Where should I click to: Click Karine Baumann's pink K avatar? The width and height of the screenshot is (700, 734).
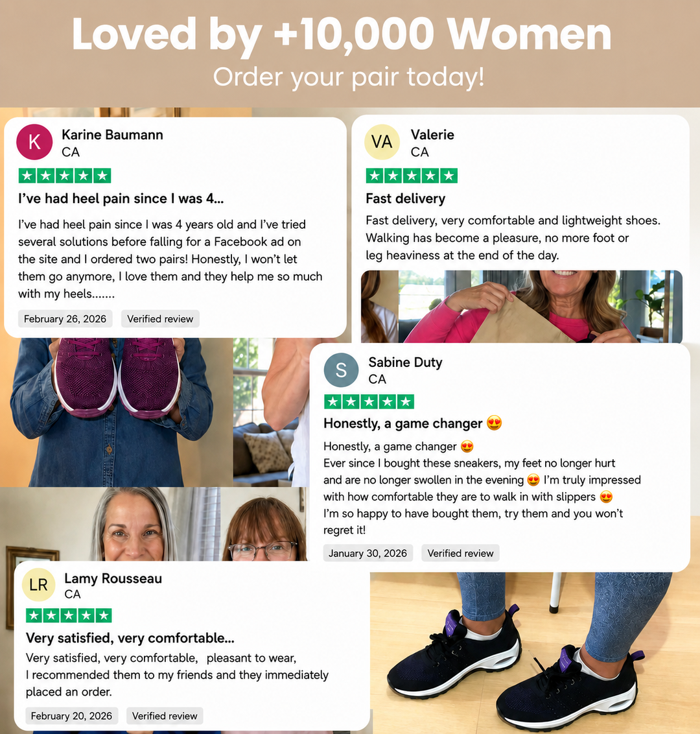click(34, 142)
